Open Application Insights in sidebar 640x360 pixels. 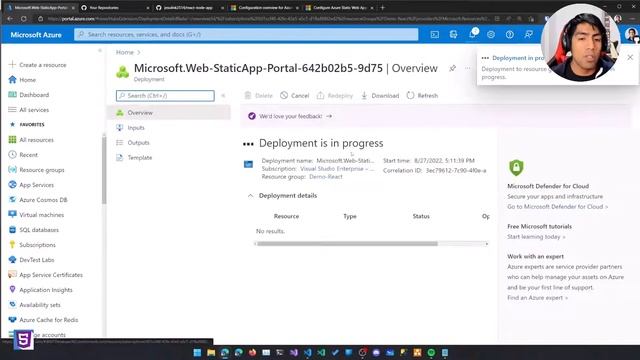point(41,290)
